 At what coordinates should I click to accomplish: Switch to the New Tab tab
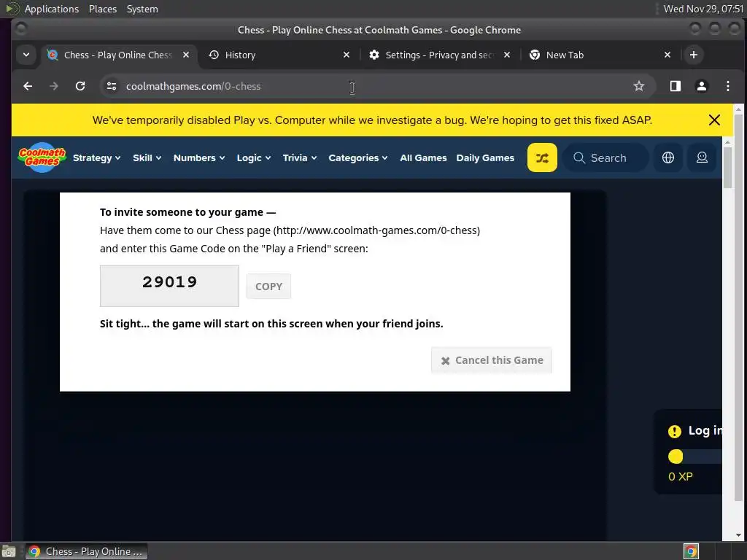click(601, 55)
